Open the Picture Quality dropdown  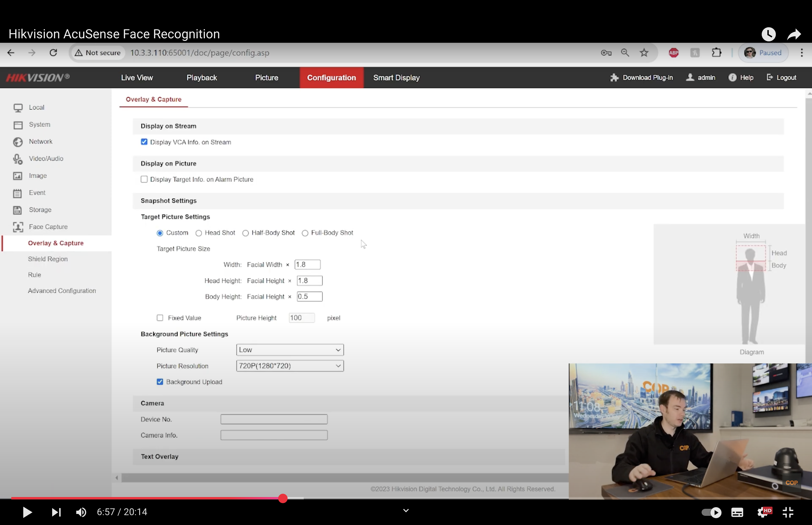tap(290, 350)
